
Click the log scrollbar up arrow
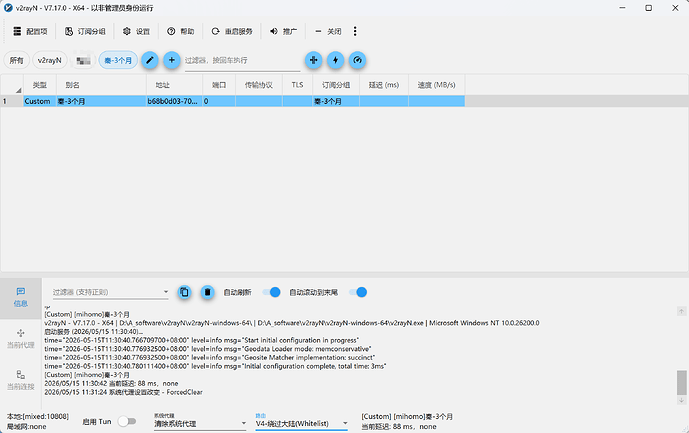(681, 311)
